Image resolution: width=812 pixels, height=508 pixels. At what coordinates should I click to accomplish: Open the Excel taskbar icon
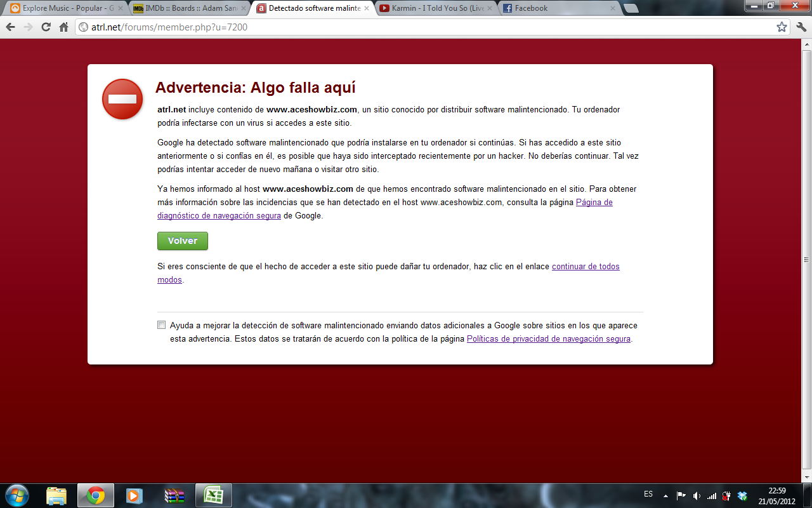pyautogui.click(x=213, y=495)
